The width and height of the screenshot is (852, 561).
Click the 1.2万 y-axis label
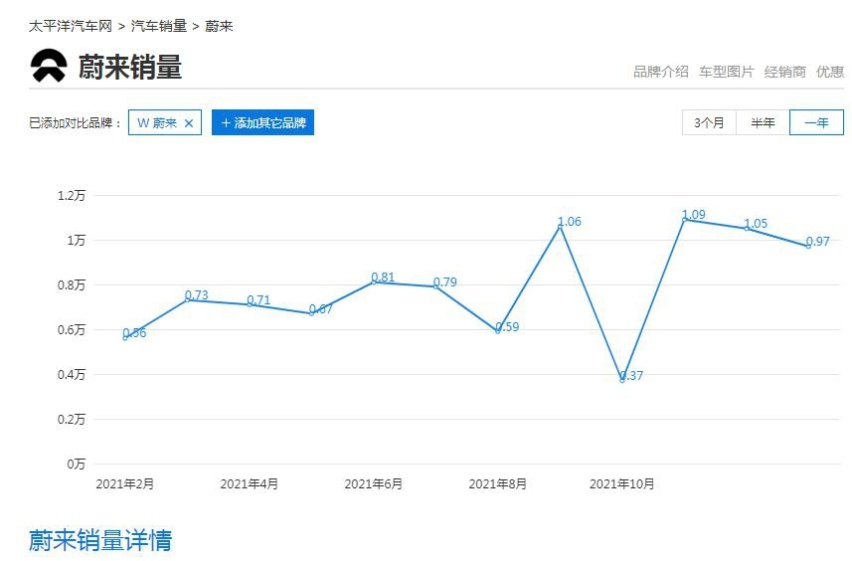pos(71,195)
